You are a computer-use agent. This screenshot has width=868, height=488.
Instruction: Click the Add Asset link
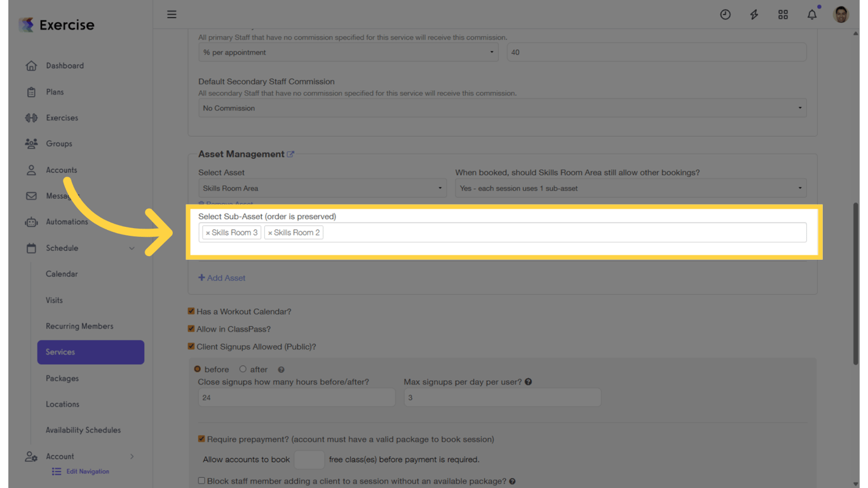coord(222,278)
